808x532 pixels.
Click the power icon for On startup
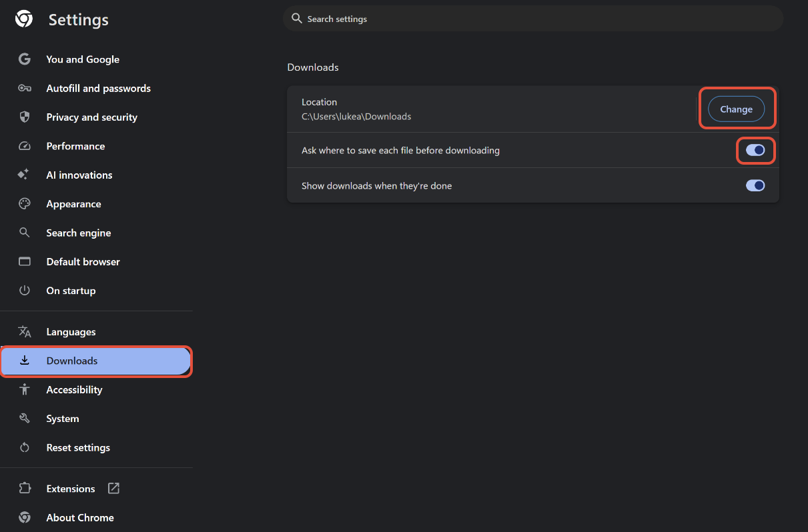25,291
